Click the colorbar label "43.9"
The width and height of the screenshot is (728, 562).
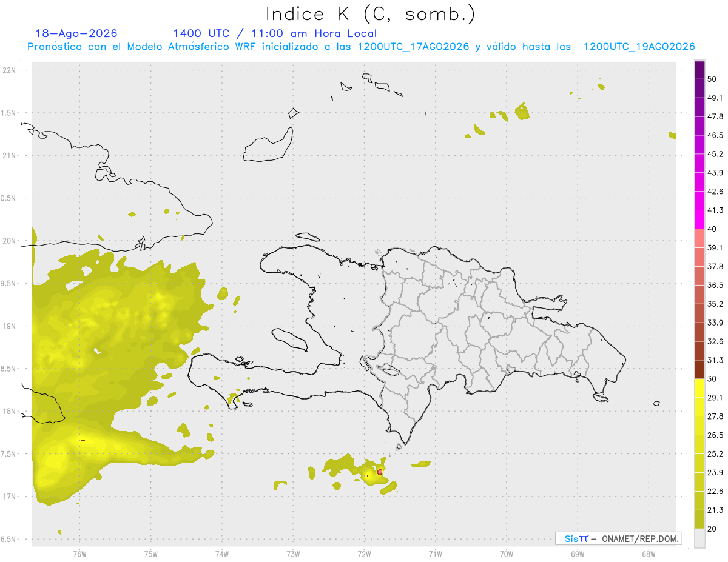715,173
